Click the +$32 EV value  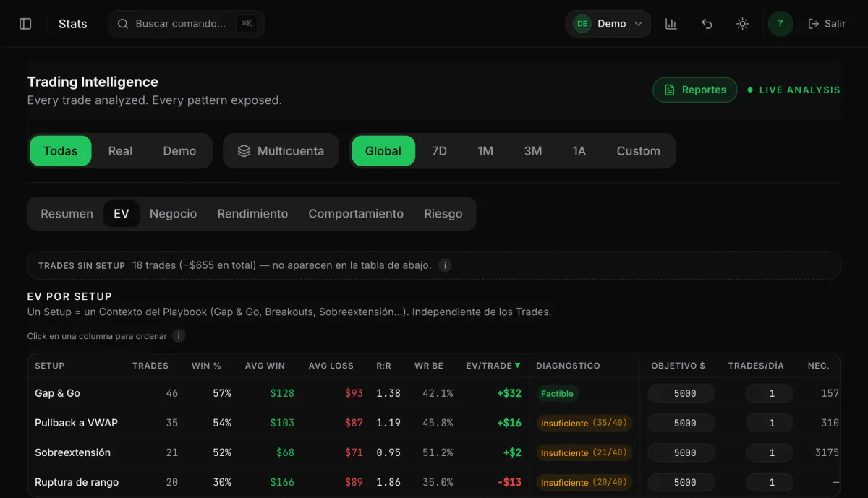(509, 393)
